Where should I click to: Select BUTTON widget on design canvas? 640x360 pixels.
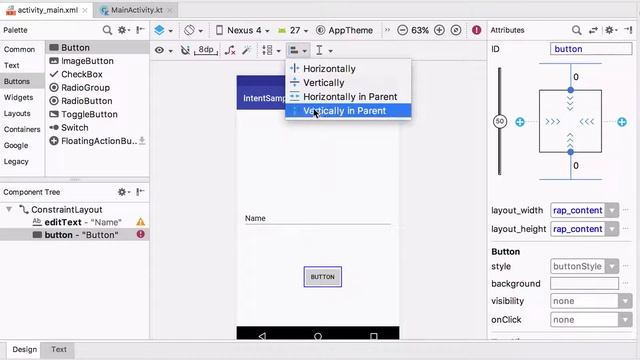point(322,277)
